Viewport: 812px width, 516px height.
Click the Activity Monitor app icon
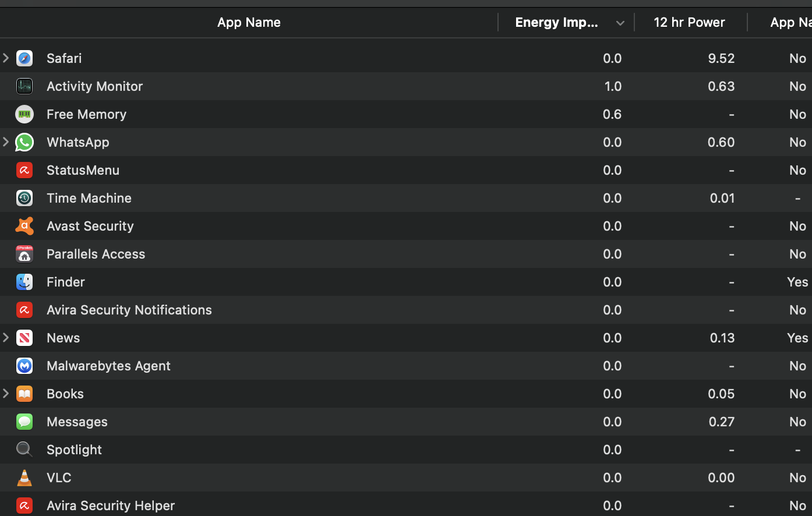tap(24, 86)
